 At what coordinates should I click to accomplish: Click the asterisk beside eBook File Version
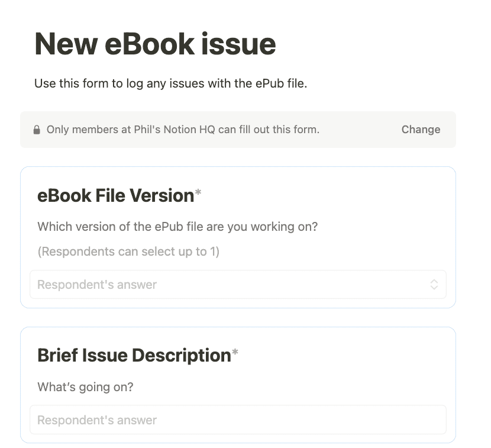coord(198,192)
